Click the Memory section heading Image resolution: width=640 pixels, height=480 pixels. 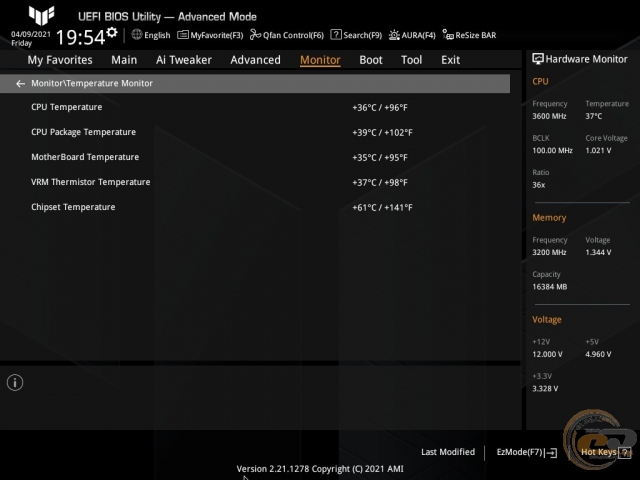(549, 218)
